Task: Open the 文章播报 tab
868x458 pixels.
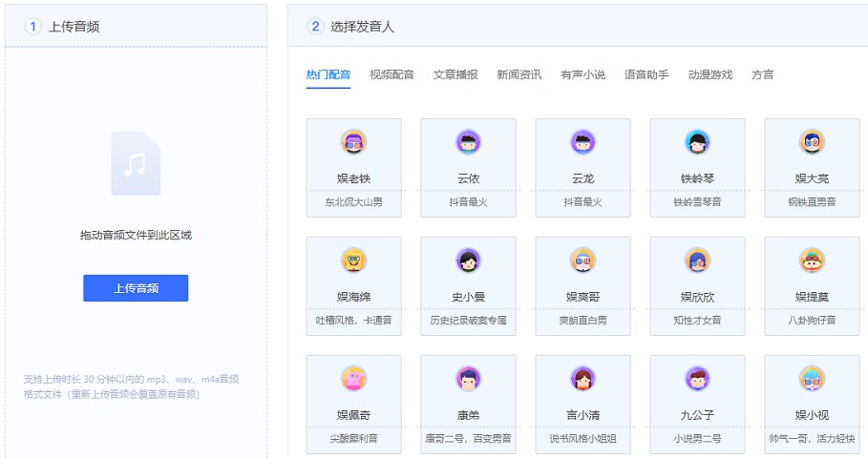Action: tap(455, 74)
